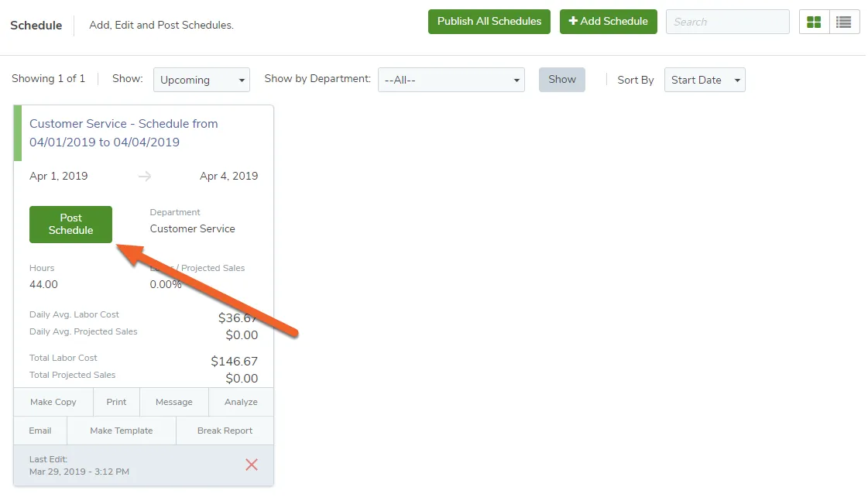Switch to grid view layout

click(814, 22)
